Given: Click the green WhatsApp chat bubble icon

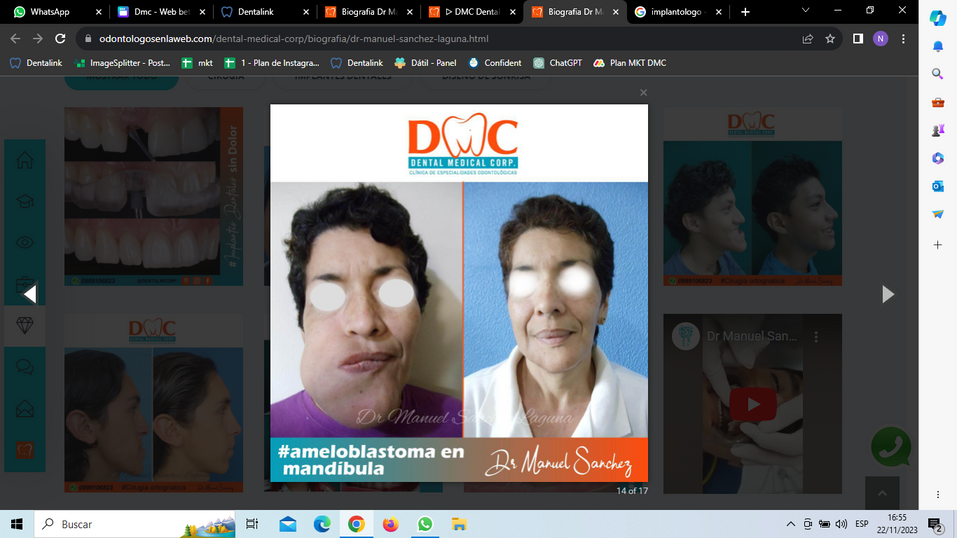Looking at the screenshot, I should point(890,447).
